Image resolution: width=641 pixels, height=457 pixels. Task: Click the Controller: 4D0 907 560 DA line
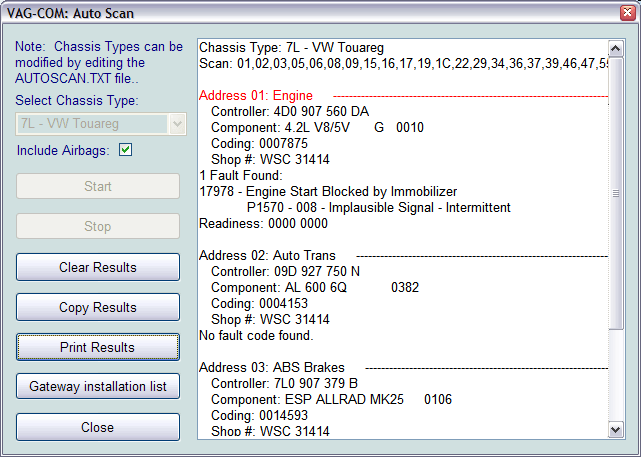pos(290,112)
